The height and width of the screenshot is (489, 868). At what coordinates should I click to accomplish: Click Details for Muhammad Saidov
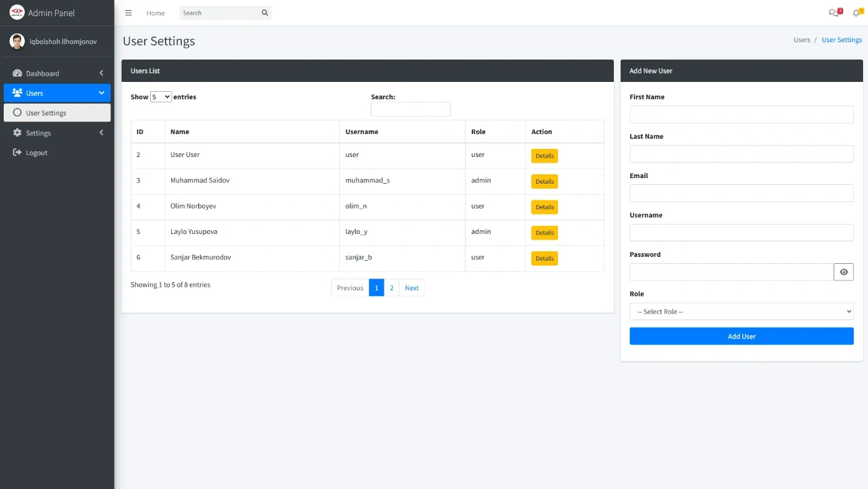tap(544, 181)
